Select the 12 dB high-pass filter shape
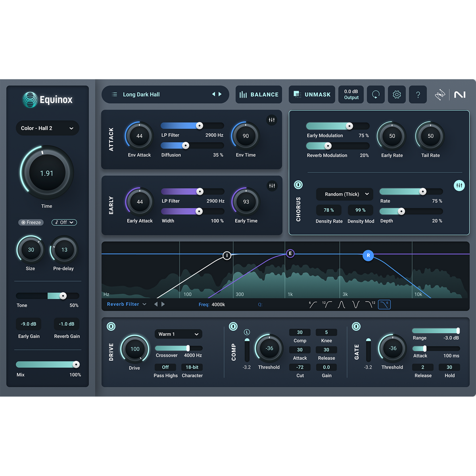Viewport: 476px width, 476px height. pyautogui.click(x=327, y=304)
